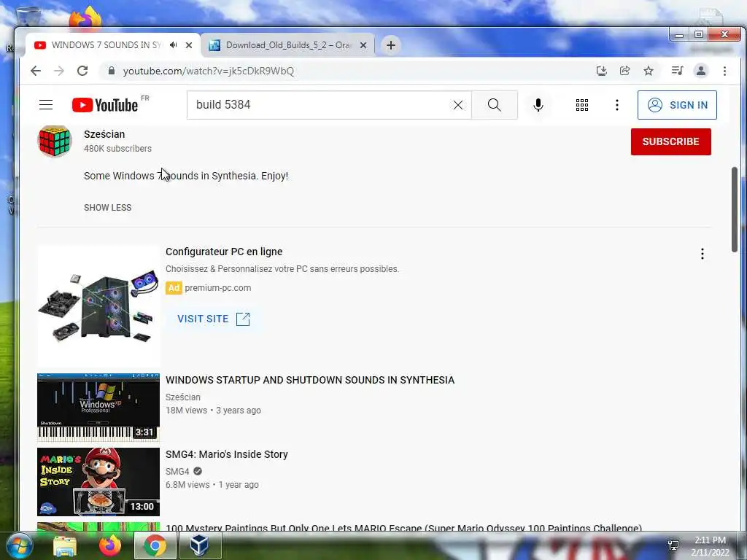Open the PC configurator ad thumbnail
This screenshot has height=560, width=747.
pyautogui.click(x=98, y=307)
